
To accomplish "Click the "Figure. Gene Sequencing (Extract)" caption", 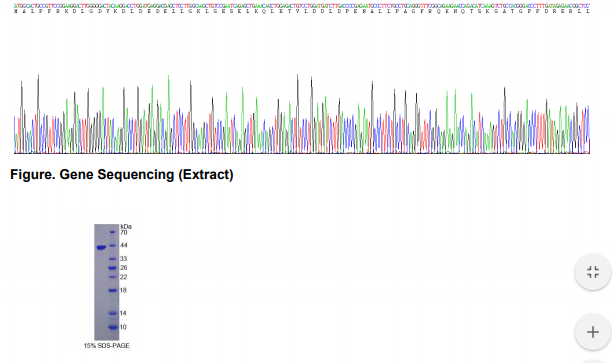I will (122, 174).
